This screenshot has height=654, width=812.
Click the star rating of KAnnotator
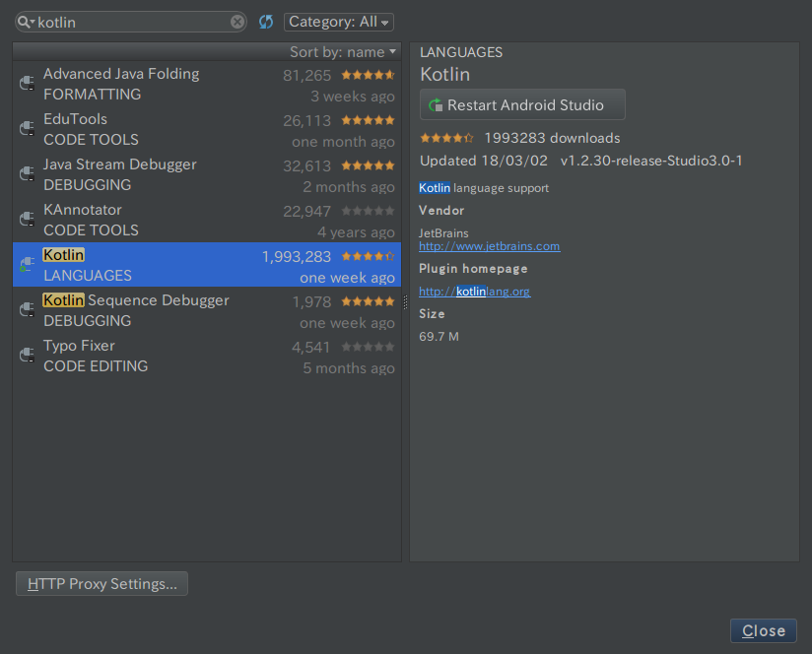[x=368, y=211]
